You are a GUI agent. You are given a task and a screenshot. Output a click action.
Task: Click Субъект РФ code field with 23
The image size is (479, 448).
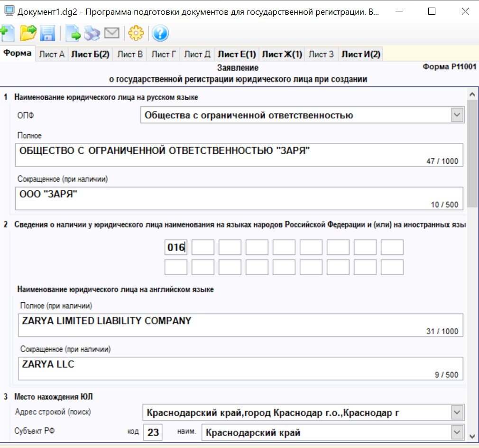[x=153, y=432]
